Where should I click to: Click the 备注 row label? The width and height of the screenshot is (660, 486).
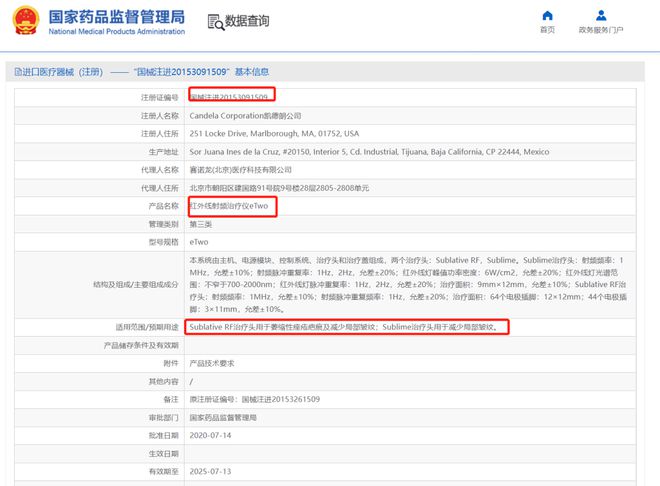click(x=171, y=399)
